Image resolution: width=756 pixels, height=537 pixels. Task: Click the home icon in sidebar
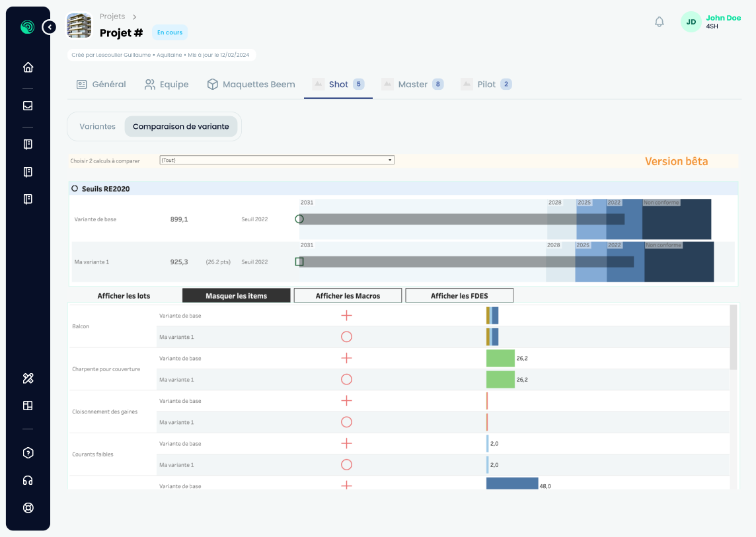tap(28, 67)
